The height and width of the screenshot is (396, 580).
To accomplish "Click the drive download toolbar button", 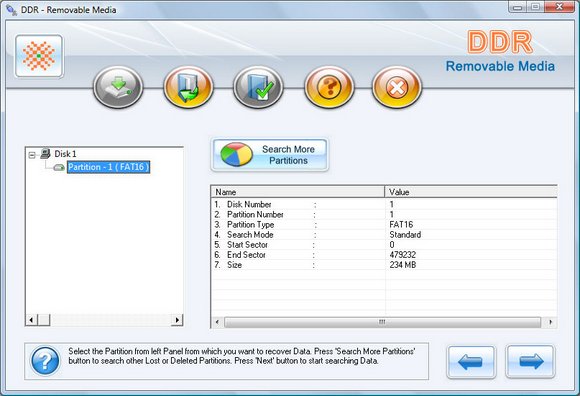I will [x=118, y=87].
